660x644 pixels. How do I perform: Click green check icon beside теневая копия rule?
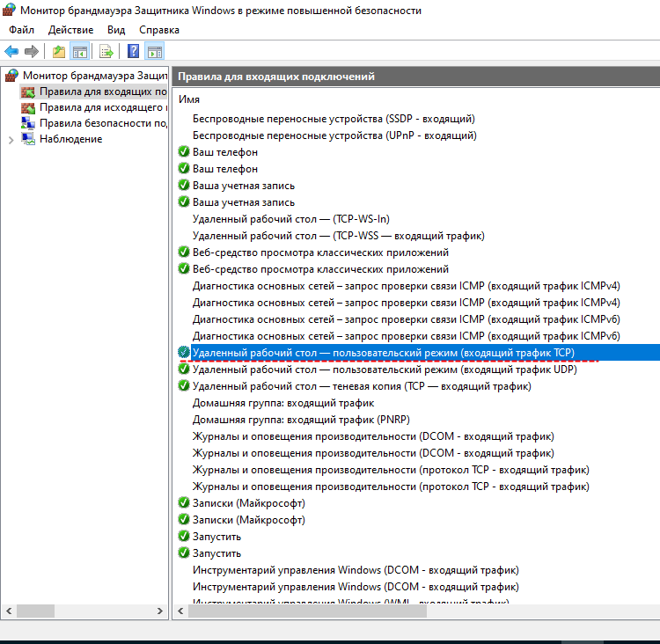coord(184,386)
